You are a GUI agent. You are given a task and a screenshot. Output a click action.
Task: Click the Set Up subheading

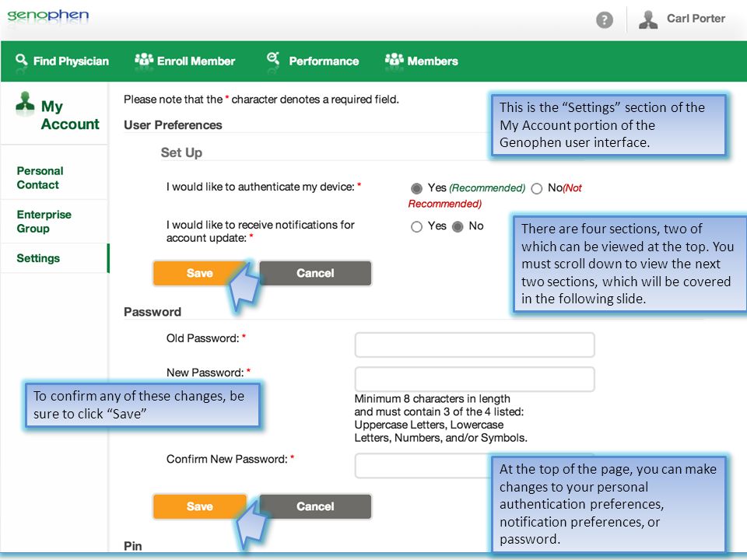tap(181, 152)
